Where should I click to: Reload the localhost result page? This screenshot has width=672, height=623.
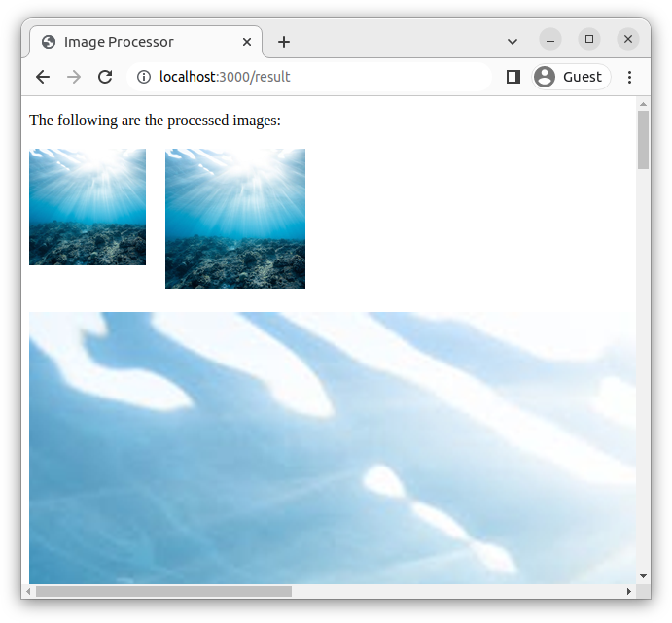(x=105, y=77)
